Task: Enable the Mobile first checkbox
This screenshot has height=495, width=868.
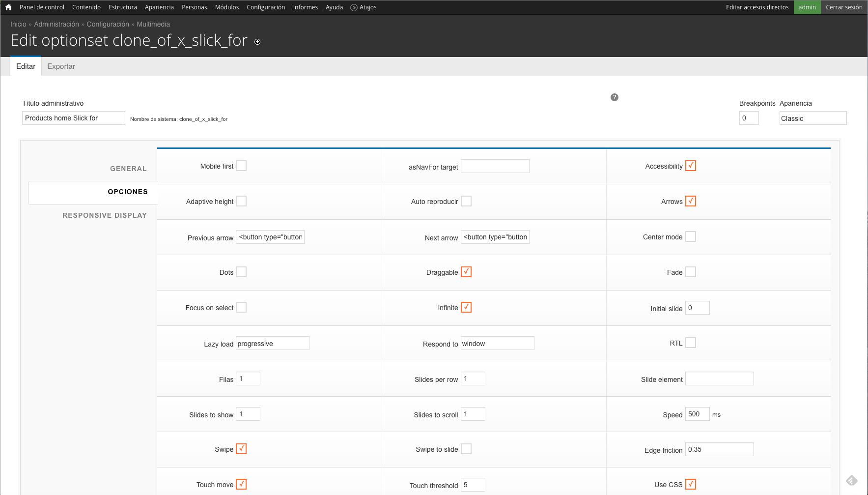Action: 241,166
